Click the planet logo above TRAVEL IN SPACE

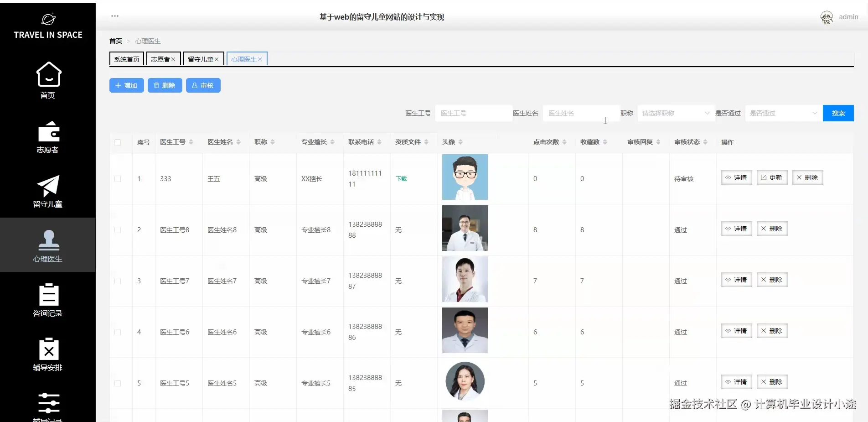[48, 19]
